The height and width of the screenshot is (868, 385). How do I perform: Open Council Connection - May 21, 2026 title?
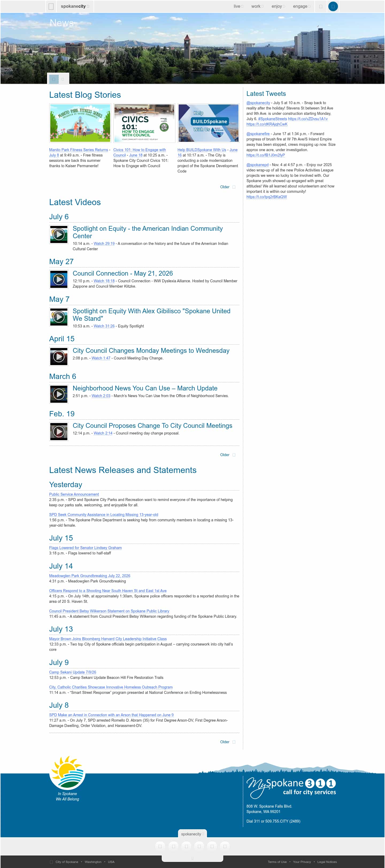pyautogui.click(x=123, y=273)
